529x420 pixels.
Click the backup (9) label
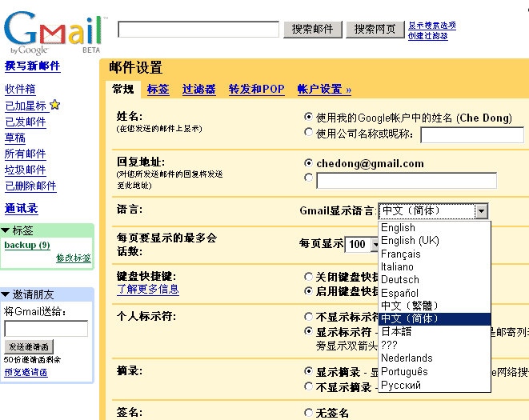[x=27, y=245]
